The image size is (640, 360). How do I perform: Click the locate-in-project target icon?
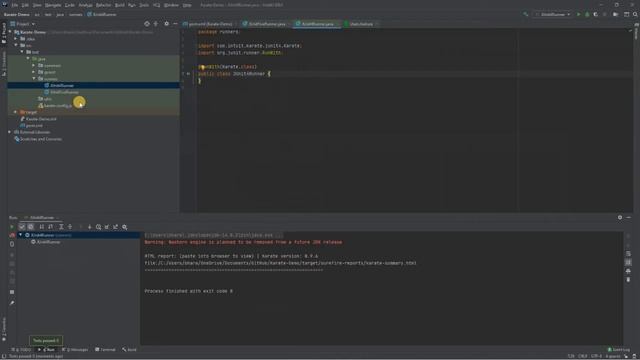point(147,24)
